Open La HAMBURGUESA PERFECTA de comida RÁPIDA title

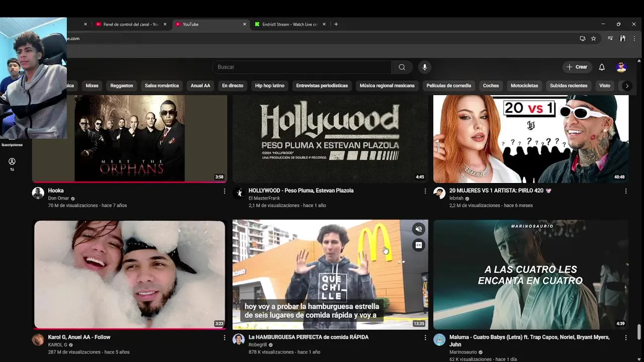[308, 337]
